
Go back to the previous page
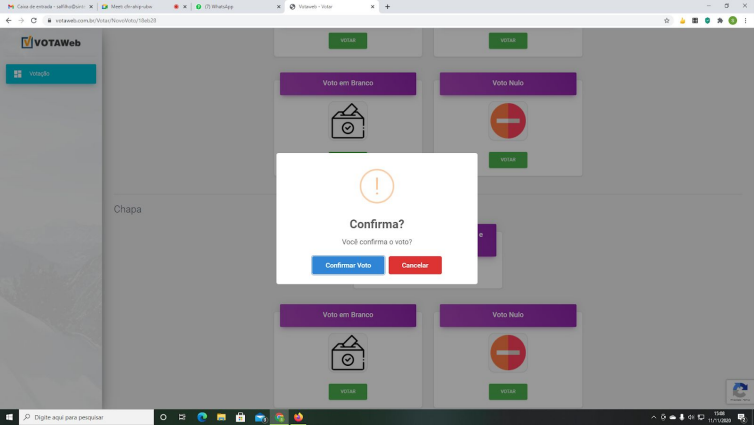(x=9, y=20)
